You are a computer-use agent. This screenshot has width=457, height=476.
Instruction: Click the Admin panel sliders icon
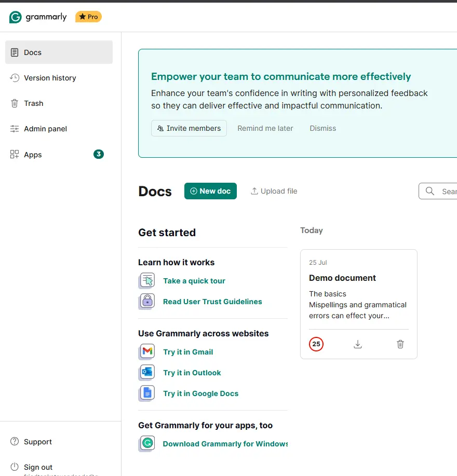coord(14,129)
